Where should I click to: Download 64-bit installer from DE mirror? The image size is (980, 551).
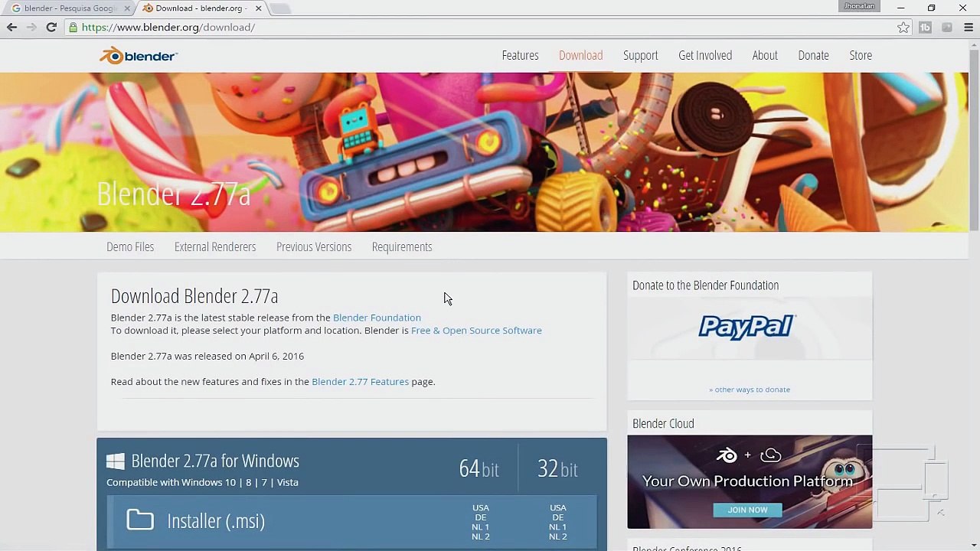click(481, 517)
